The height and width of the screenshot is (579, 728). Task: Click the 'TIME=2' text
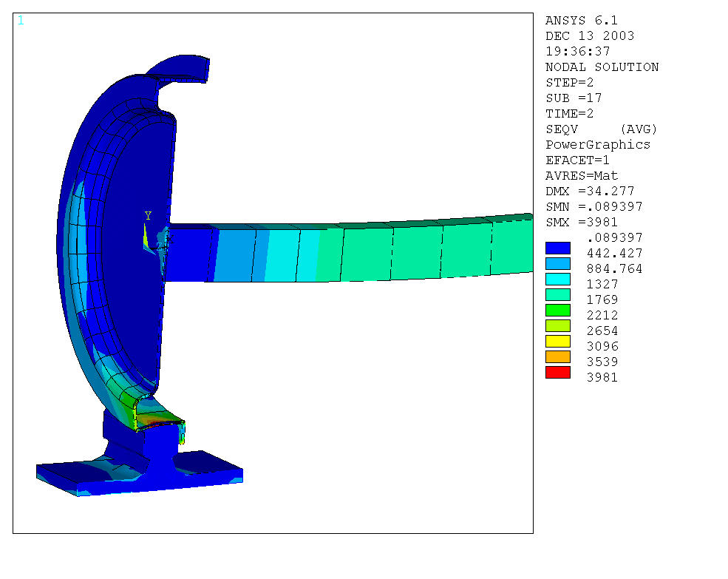[569, 113]
